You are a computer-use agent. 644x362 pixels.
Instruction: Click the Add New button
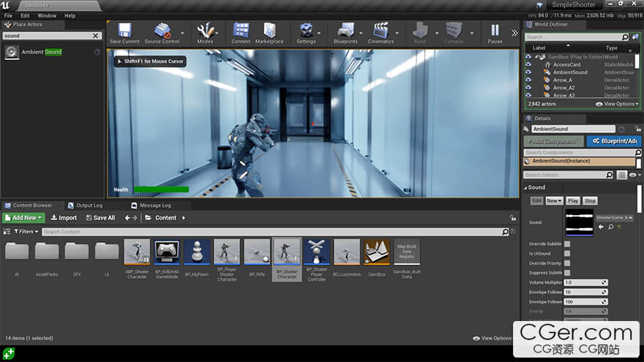(x=24, y=218)
